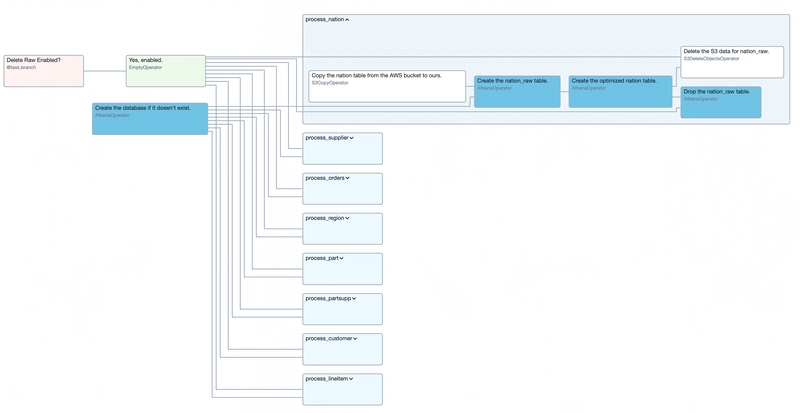Select Delete the S3 data for nation_raw node
The width and height of the screenshot is (800, 413).
tap(732, 62)
